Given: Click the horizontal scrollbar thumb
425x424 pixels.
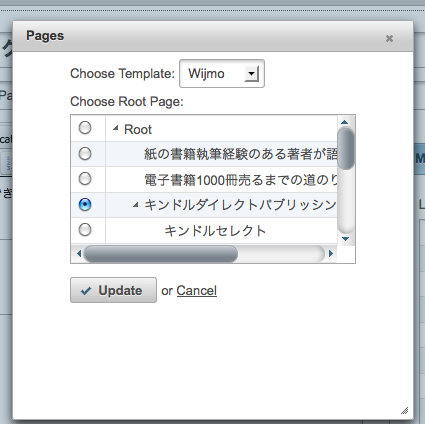Looking at the screenshot, I should [161, 254].
